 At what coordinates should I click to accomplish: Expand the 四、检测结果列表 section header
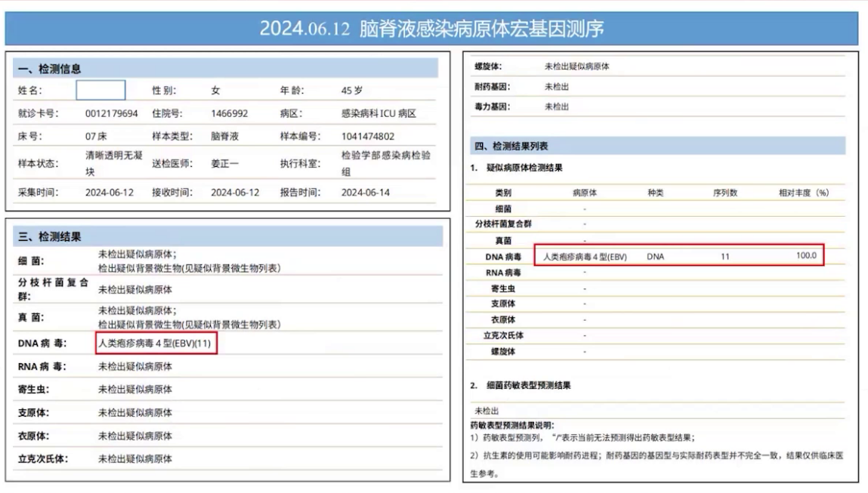tap(515, 146)
